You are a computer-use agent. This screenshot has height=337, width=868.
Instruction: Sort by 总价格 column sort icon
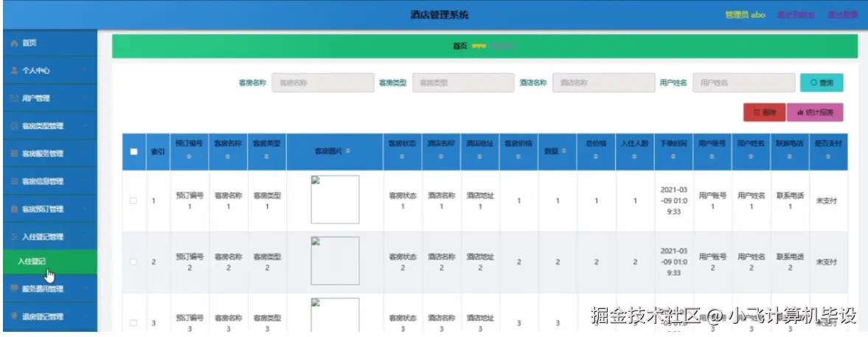pos(596,157)
